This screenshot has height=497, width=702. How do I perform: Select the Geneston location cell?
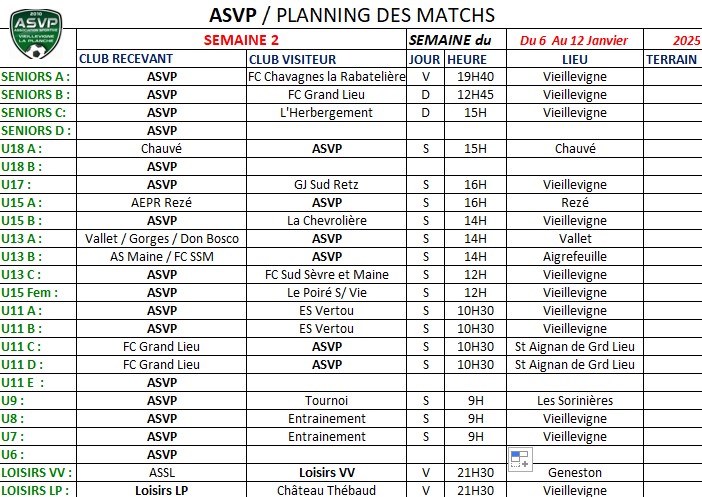click(575, 472)
